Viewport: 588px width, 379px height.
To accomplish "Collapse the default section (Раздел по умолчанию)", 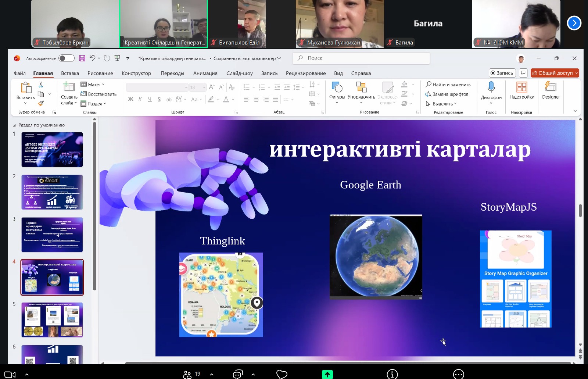I will [14, 125].
